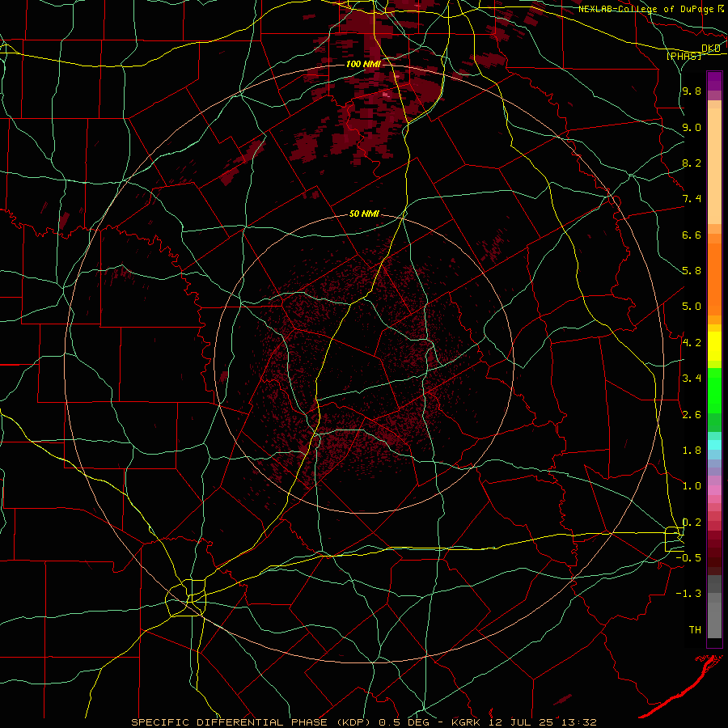Pick the cyan segment of the color bar
The width and height of the screenshot is (728, 728).
pos(714,445)
